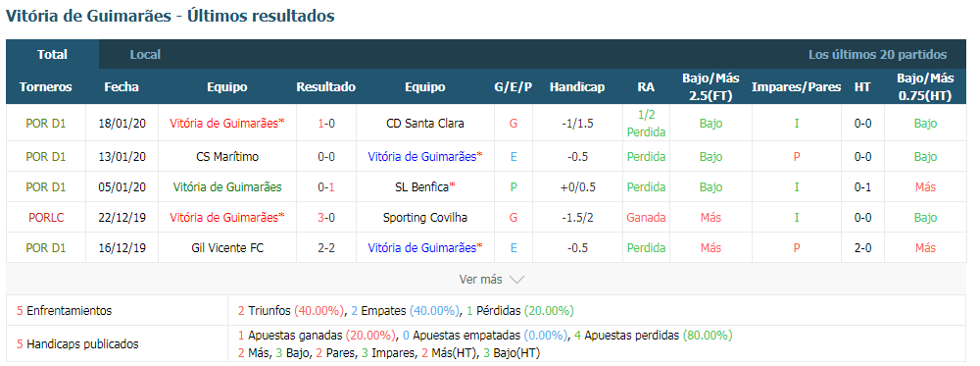The image size is (980, 366).
Task: Click the Handicap column header
Action: pos(577,87)
